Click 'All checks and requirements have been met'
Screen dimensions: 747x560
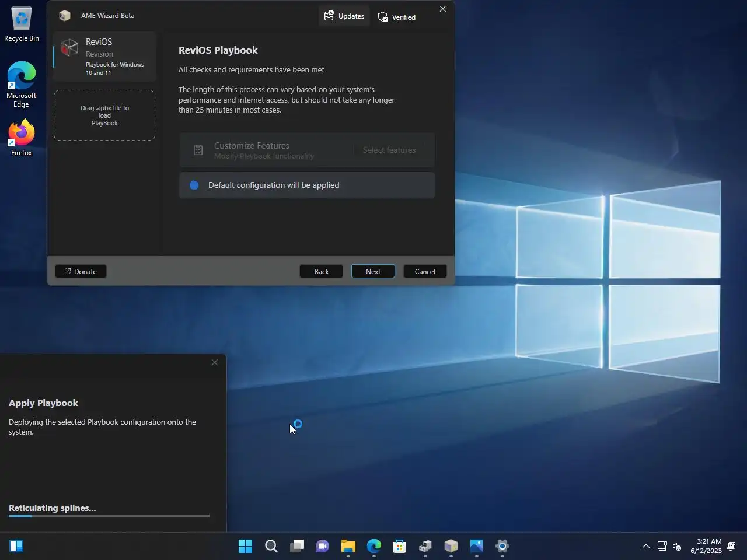click(252, 69)
